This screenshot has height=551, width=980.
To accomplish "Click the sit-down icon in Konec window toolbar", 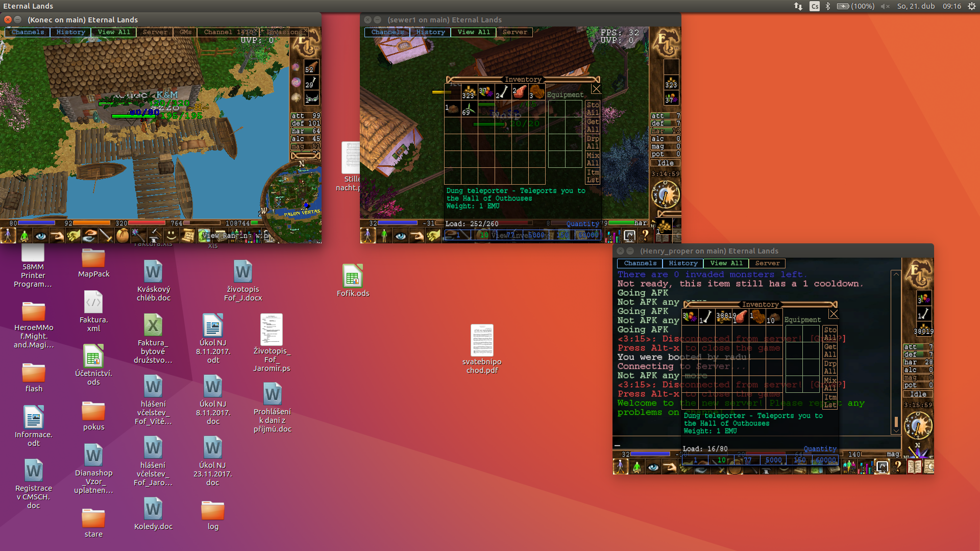I will (x=24, y=236).
